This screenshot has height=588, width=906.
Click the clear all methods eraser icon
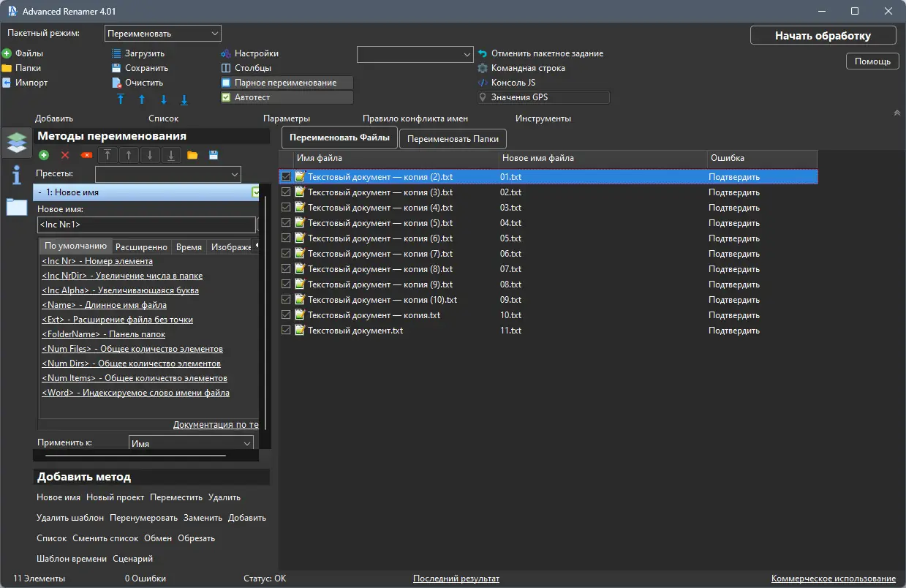pyautogui.click(x=86, y=155)
